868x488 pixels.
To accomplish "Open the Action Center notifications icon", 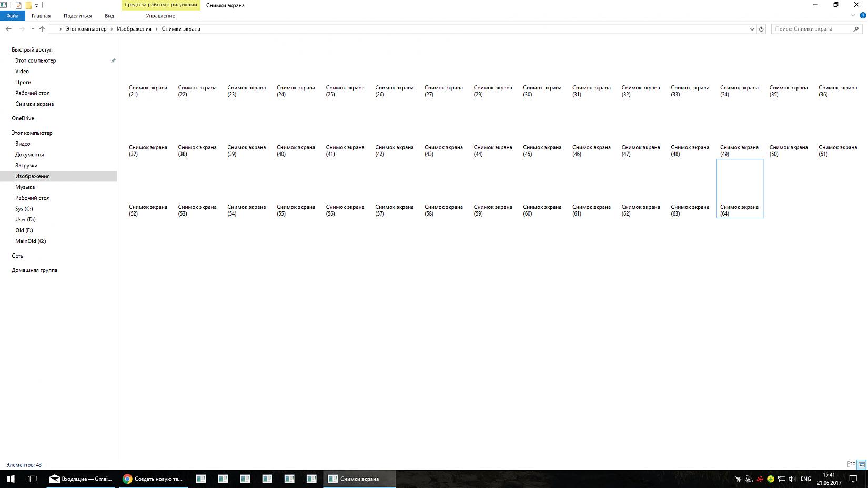I will pos(853,479).
